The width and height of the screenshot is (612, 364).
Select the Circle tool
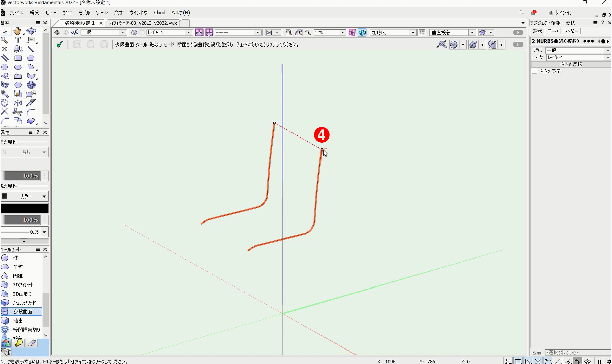(5, 67)
